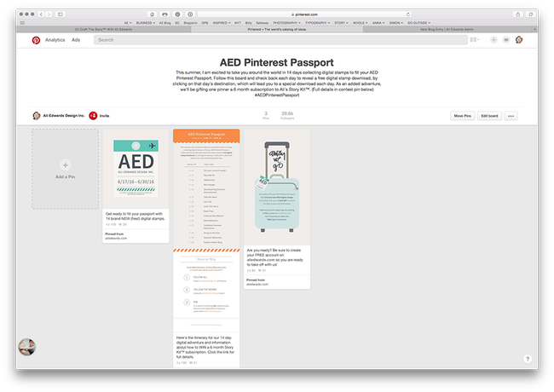
Task: Open the profile avatar in header
Action: tap(519, 40)
